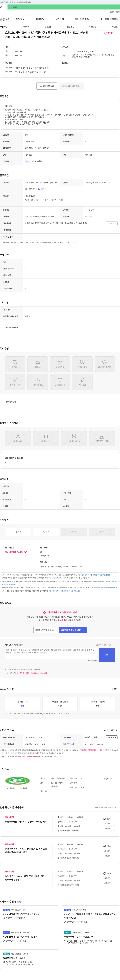This screenshot has height=980, width=120.
Task: Click the 고용24 입사지원 불가능 button
Action: [71, 86]
